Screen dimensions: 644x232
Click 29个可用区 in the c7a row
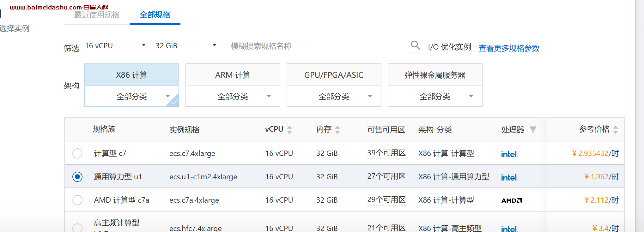[386, 200]
